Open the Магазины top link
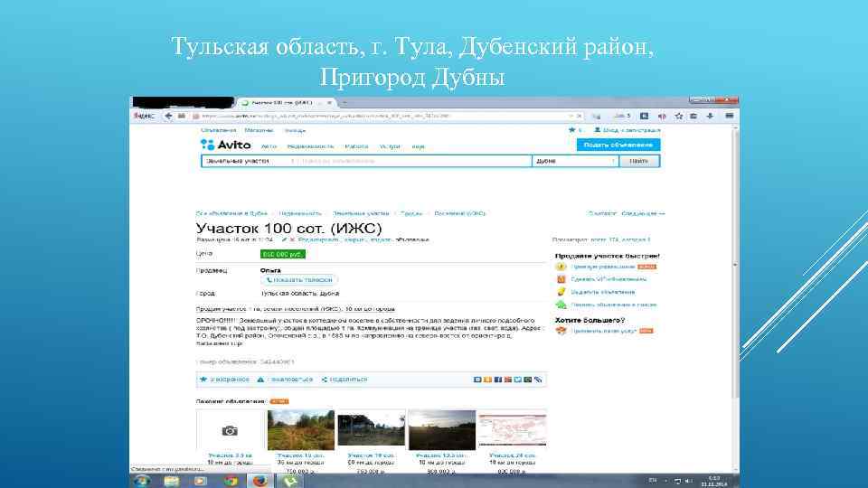 click(x=259, y=130)
